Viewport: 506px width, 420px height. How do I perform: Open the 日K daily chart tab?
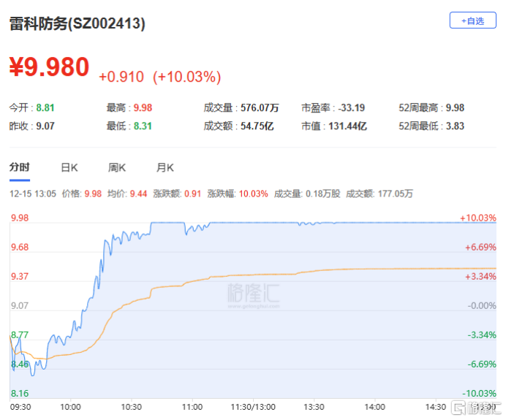[69, 167]
